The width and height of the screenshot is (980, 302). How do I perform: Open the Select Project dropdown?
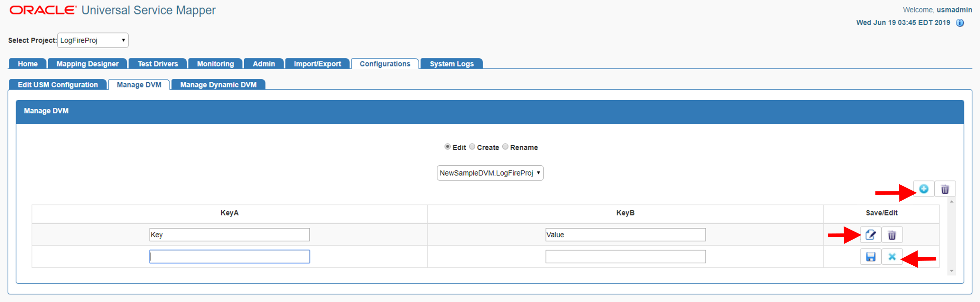[x=93, y=40]
